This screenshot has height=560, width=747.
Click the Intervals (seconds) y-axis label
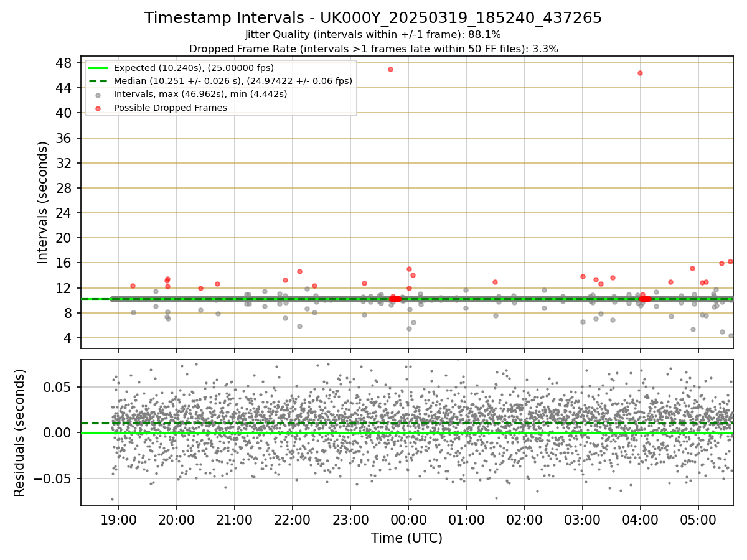click(x=43, y=202)
